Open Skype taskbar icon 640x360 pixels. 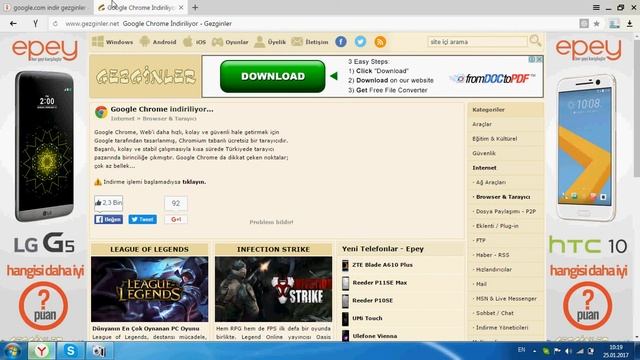tap(70, 351)
